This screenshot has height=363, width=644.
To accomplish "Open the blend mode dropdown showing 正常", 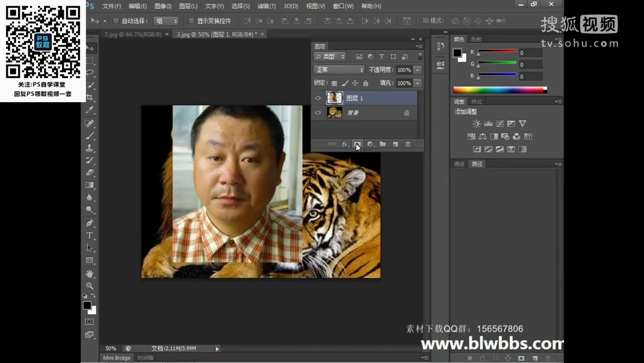I will 339,69.
